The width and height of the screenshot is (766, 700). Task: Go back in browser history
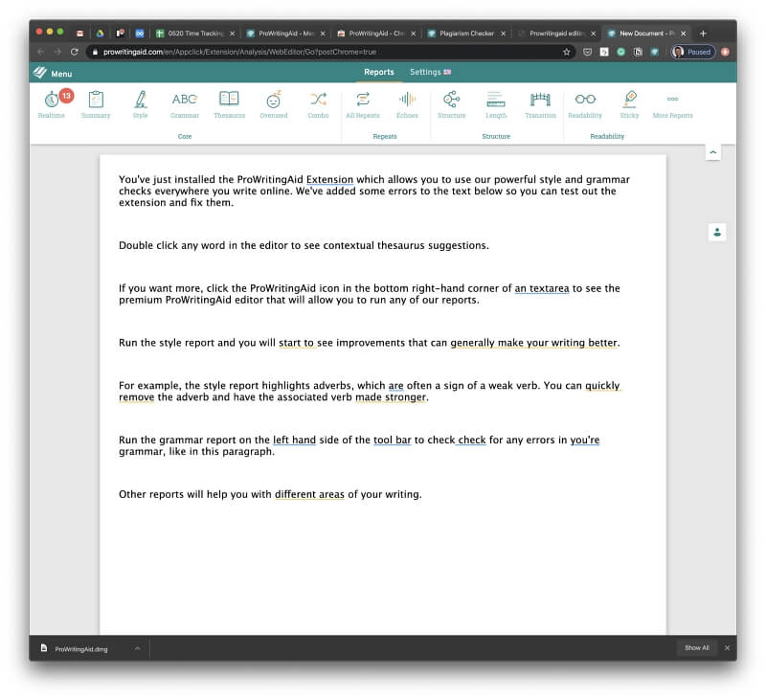[x=41, y=52]
